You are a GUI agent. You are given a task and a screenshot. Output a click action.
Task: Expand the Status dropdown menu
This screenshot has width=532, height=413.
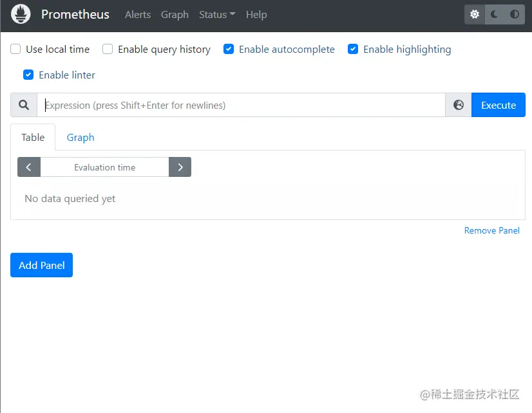point(217,15)
